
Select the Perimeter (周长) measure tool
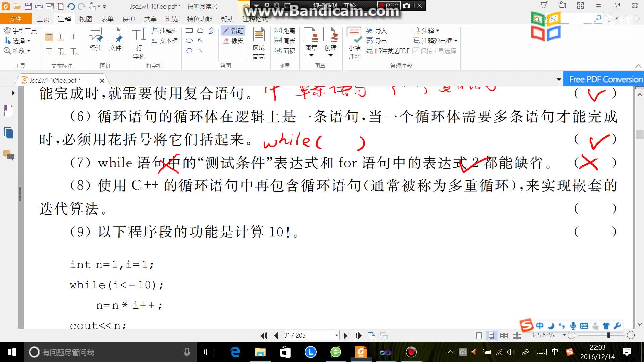tap(285, 41)
